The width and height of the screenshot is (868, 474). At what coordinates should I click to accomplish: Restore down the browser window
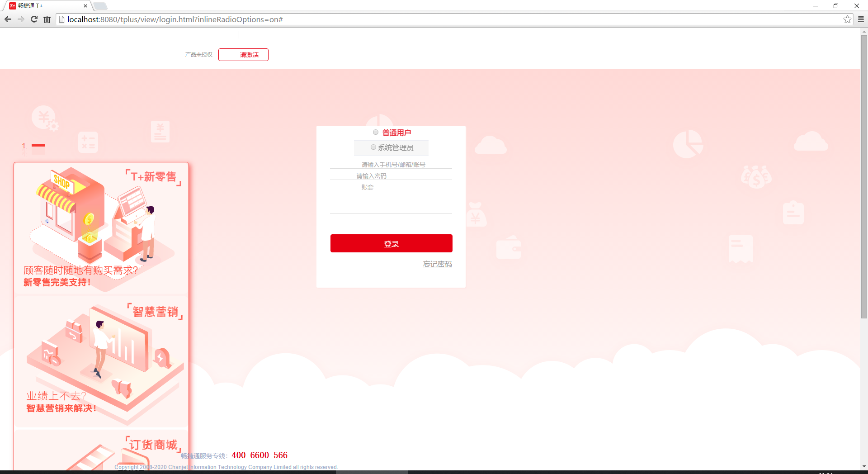[x=836, y=6]
